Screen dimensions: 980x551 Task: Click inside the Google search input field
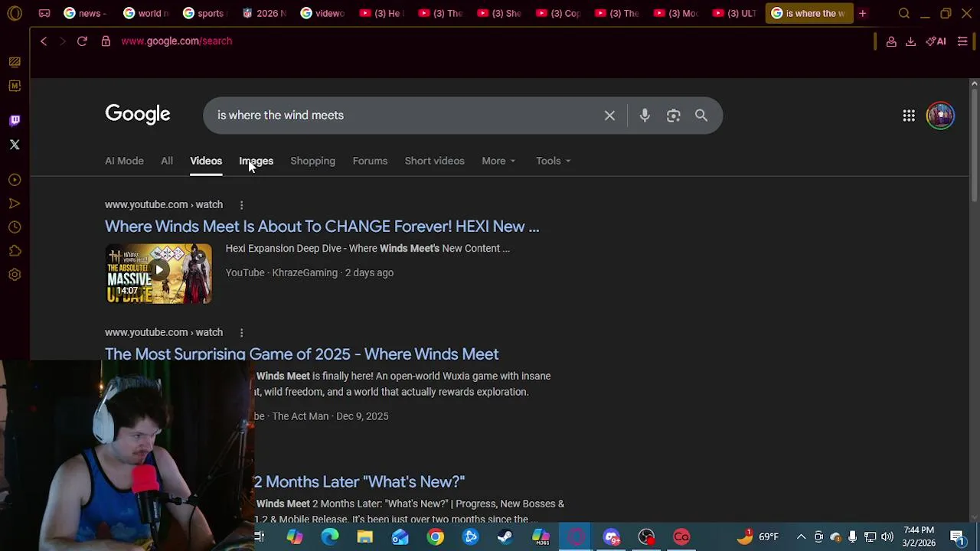pyautogui.click(x=406, y=116)
